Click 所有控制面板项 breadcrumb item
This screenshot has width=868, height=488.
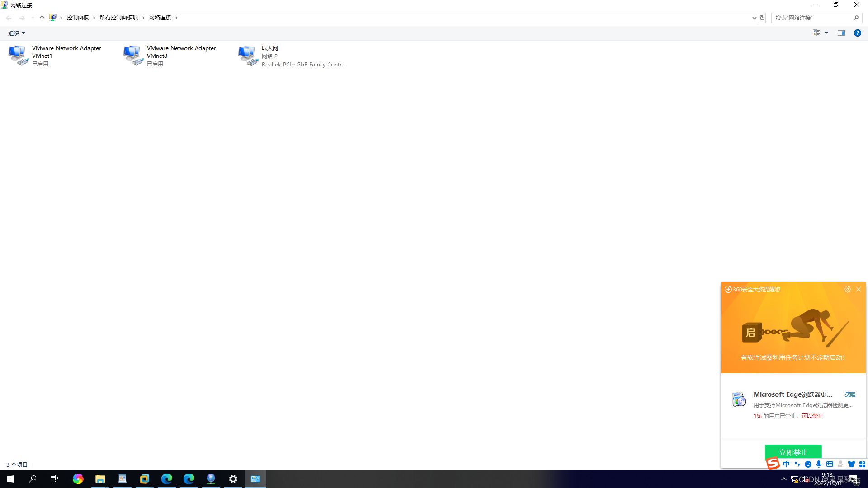click(118, 18)
